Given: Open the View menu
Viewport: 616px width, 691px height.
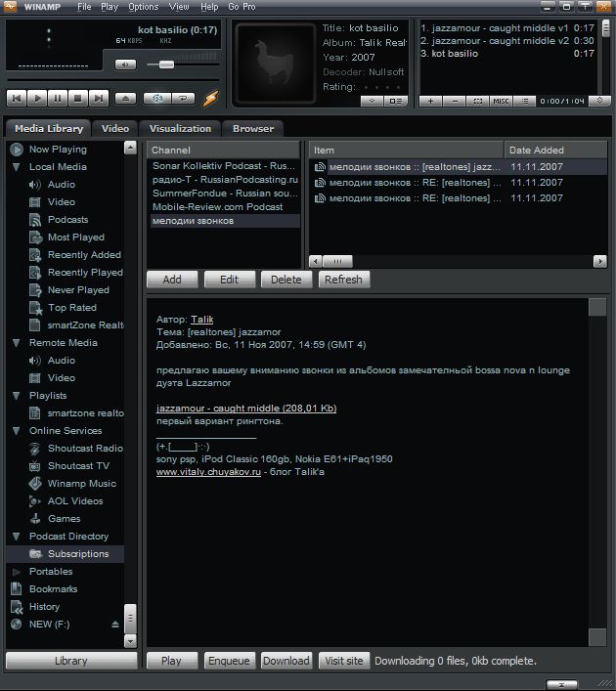Looking at the screenshot, I should tap(179, 7).
